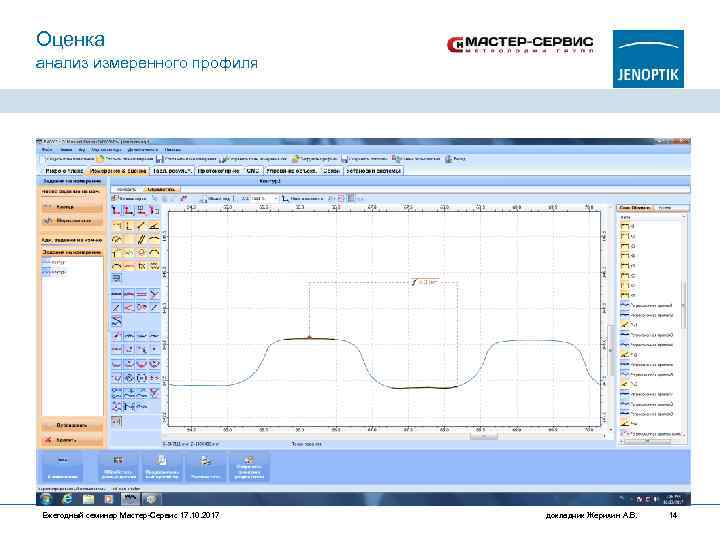Select the dotted grid tool icon in the yellow palette
This screenshot has width=720, height=540.
(x=154, y=266)
